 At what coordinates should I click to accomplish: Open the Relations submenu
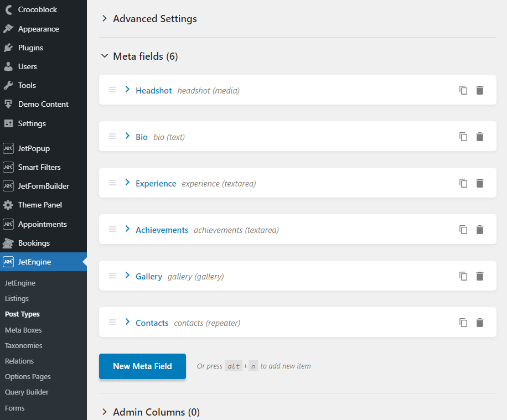click(x=19, y=361)
